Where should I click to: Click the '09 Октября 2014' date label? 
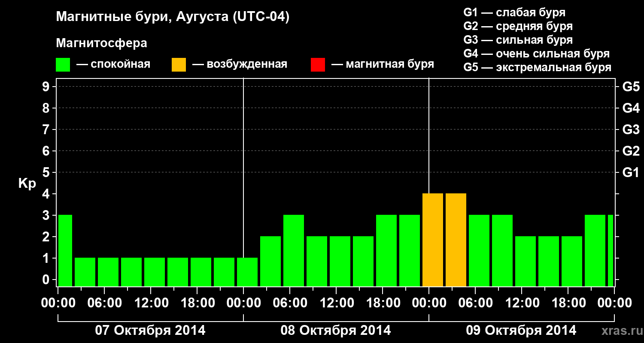521,331
